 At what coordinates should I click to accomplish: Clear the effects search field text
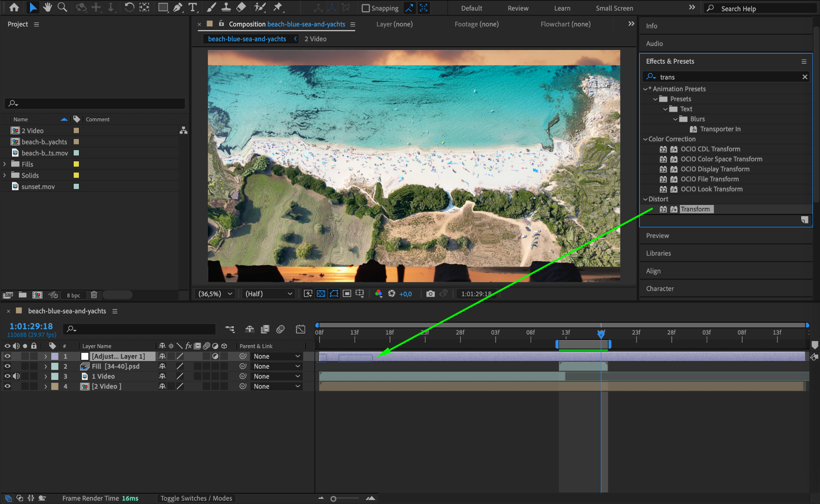pos(805,77)
